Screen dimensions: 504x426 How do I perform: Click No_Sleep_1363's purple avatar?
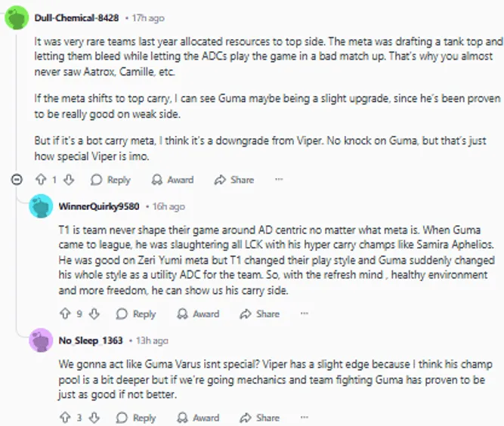[x=41, y=341]
